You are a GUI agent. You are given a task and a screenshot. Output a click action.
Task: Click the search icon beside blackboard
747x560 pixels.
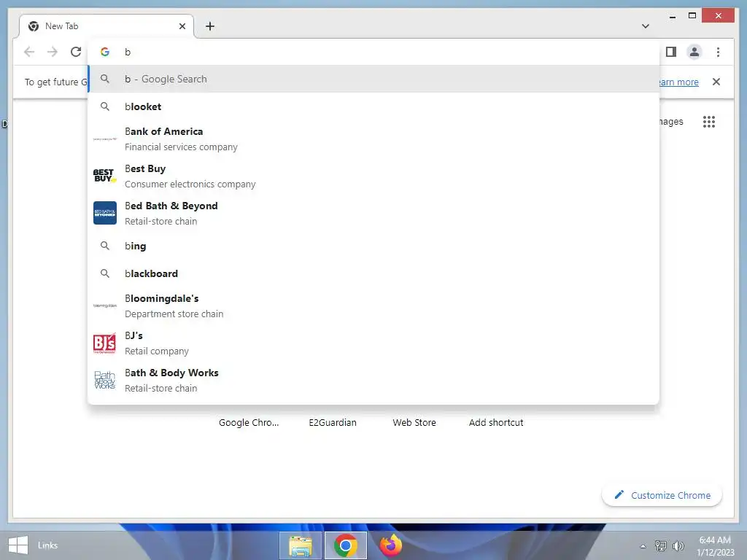pyautogui.click(x=105, y=273)
